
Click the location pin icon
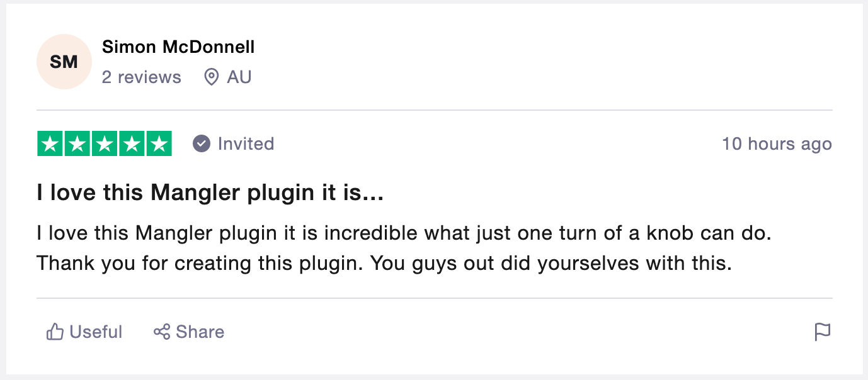click(x=212, y=77)
